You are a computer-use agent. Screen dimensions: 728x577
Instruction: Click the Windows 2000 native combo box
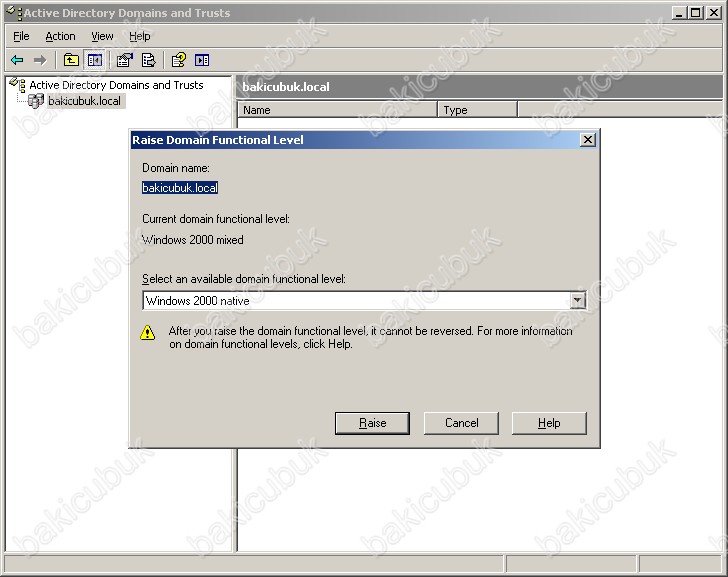tap(364, 301)
